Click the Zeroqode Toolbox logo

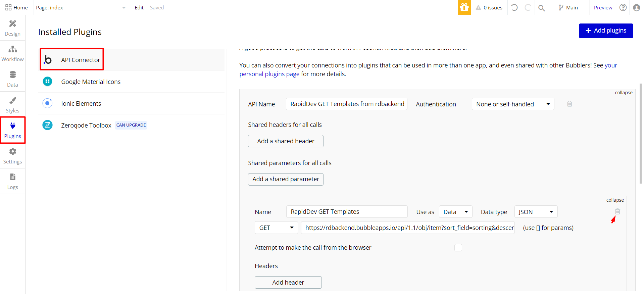48,125
